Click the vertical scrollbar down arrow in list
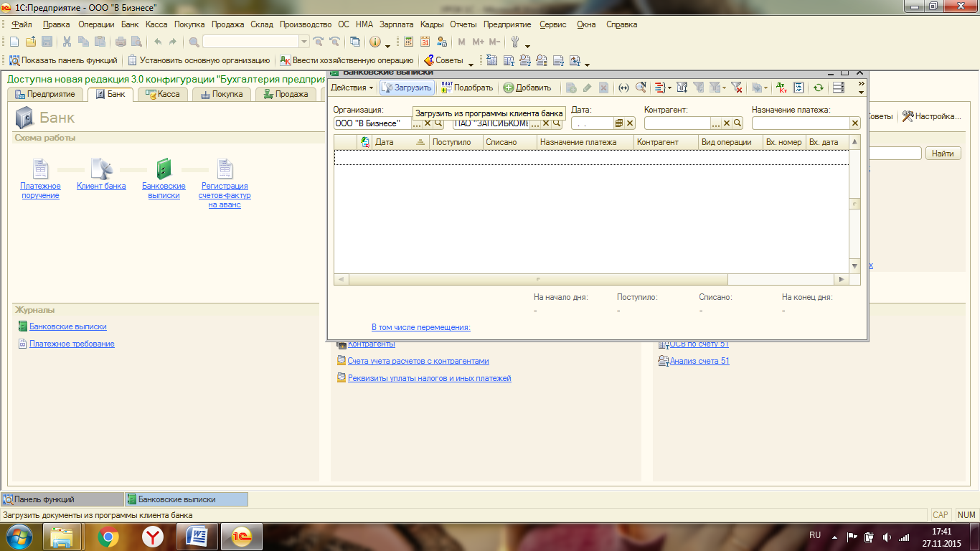980x551 pixels. click(854, 265)
